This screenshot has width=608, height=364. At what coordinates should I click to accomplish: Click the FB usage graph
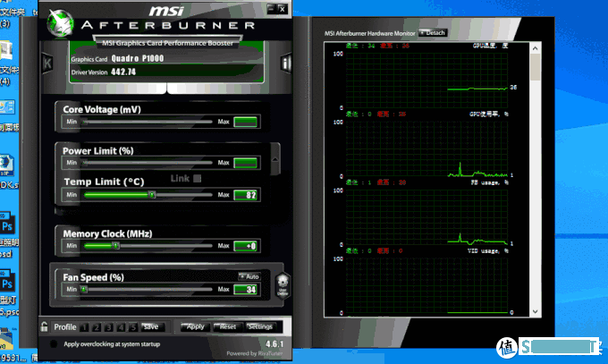426,217
